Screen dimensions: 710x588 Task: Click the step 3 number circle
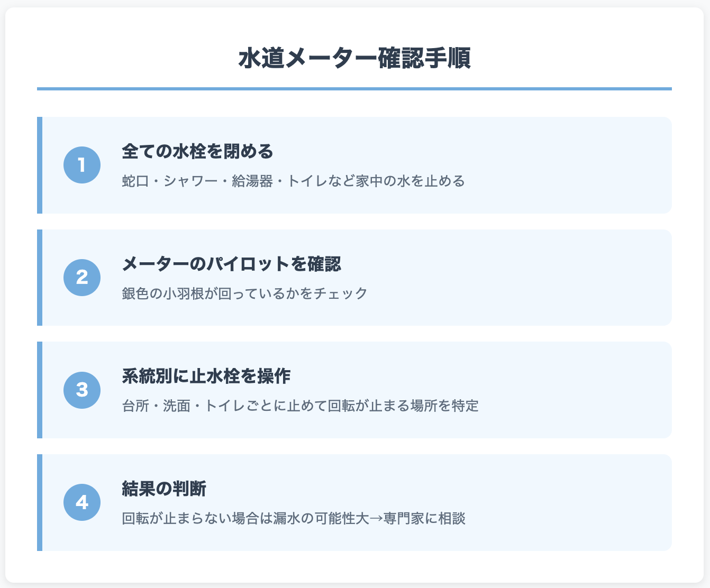[82, 390]
